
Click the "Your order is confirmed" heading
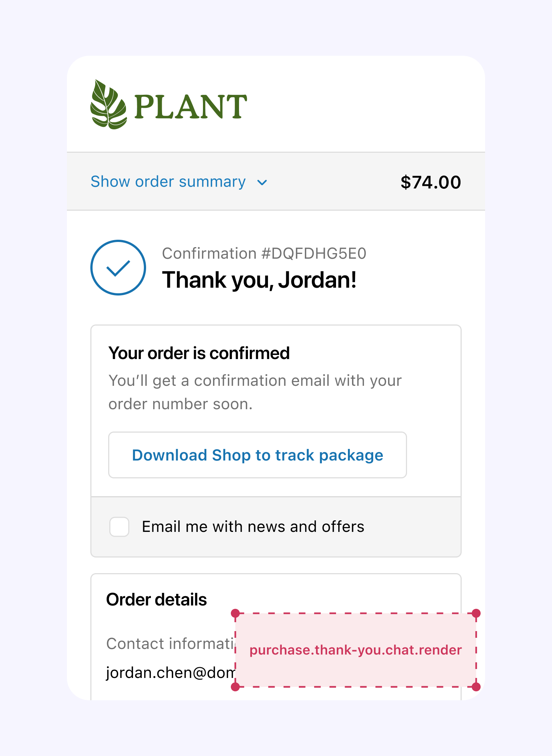(x=199, y=353)
